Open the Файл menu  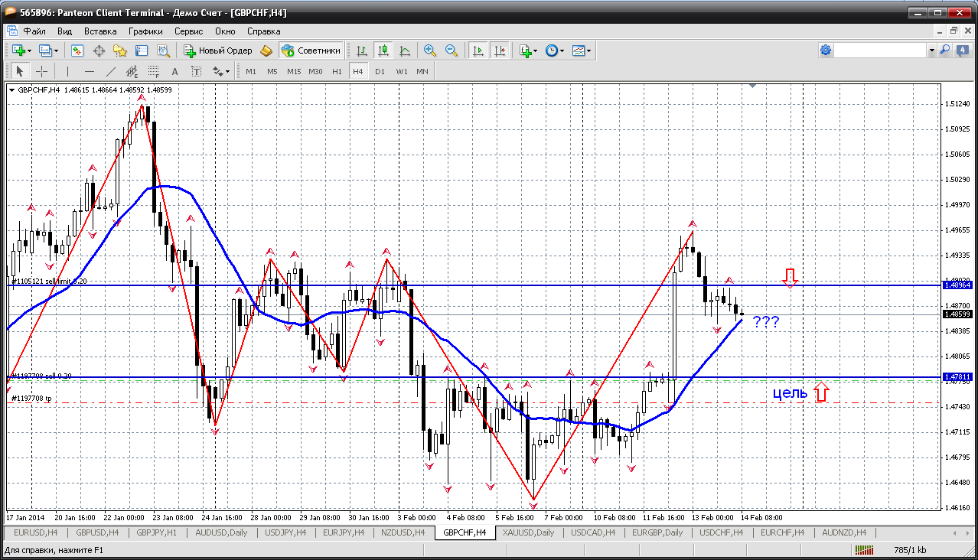(x=34, y=31)
